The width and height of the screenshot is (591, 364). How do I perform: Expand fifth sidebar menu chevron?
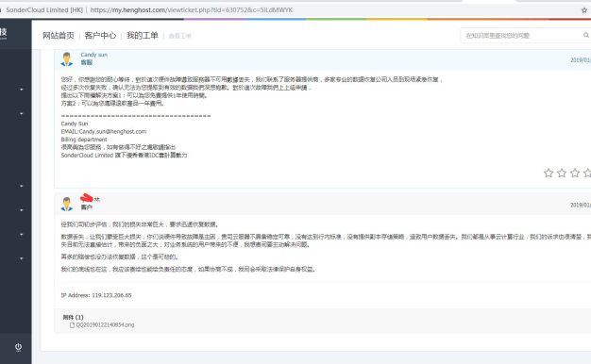pyautogui.click(x=21, y=234)
